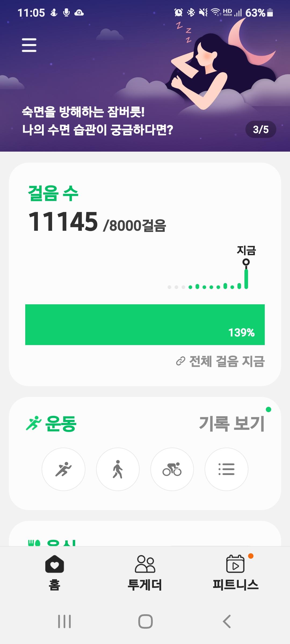Tap 기록 보기 to view workout history
The width and height of the screenshot is (290, 644).
tap(232, 424)
